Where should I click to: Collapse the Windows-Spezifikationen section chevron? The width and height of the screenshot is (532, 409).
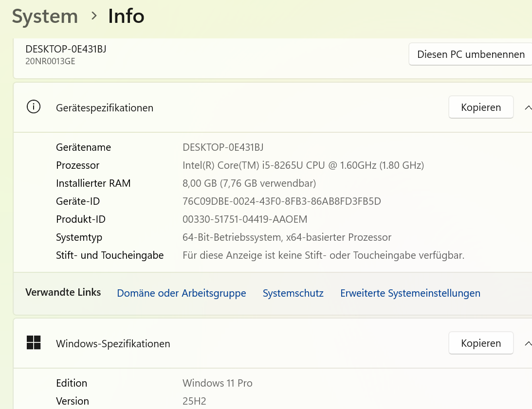(x=528, y=343)
